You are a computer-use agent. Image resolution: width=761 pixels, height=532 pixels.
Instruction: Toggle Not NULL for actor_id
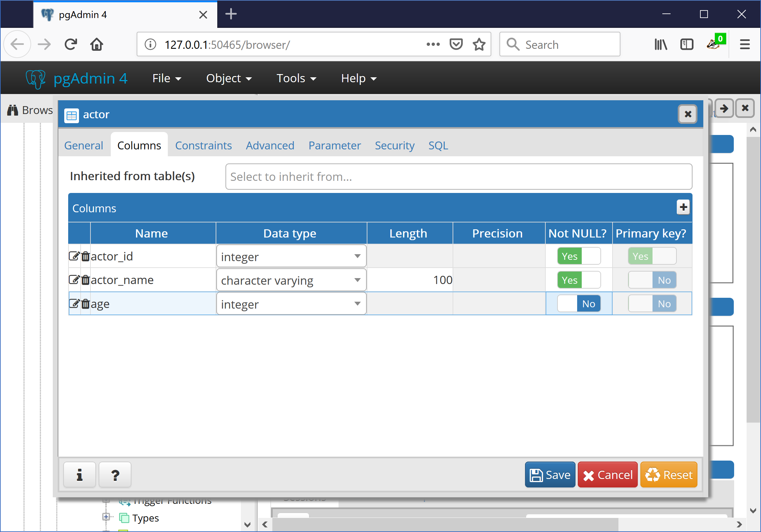[x=579, y=256]
